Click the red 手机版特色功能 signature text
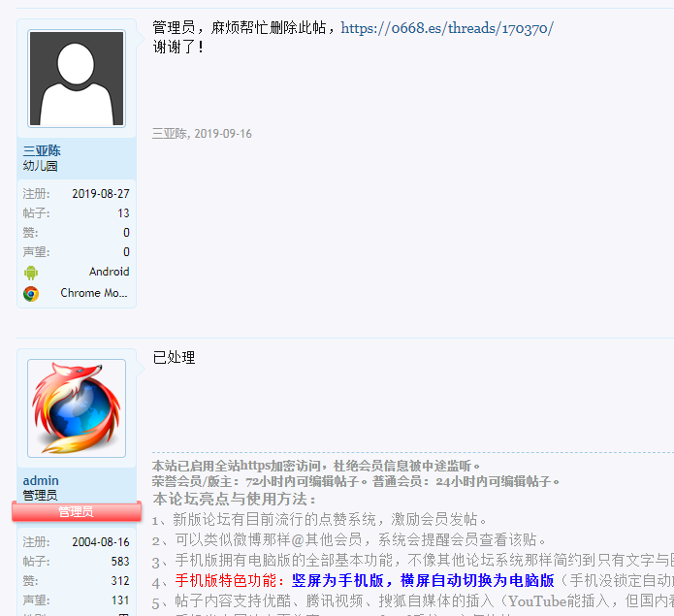The width and height of the screenshot is (674, 616). coord(229,581)
